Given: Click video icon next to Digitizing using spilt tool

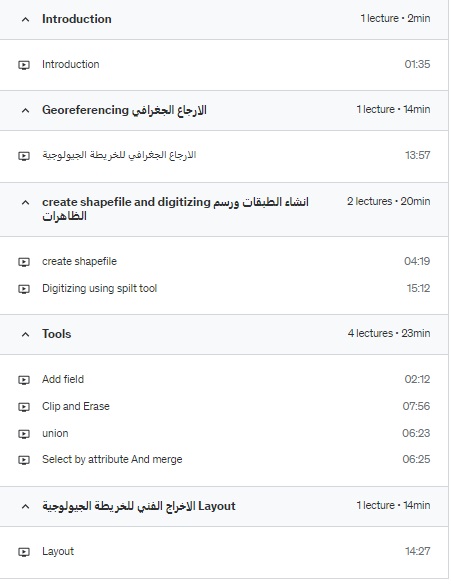Looking at the screenshot, I should pos(24,289).
